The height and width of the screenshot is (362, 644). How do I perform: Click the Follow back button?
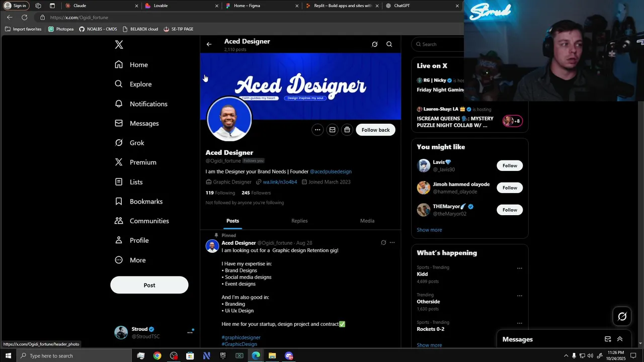(375, 130)
